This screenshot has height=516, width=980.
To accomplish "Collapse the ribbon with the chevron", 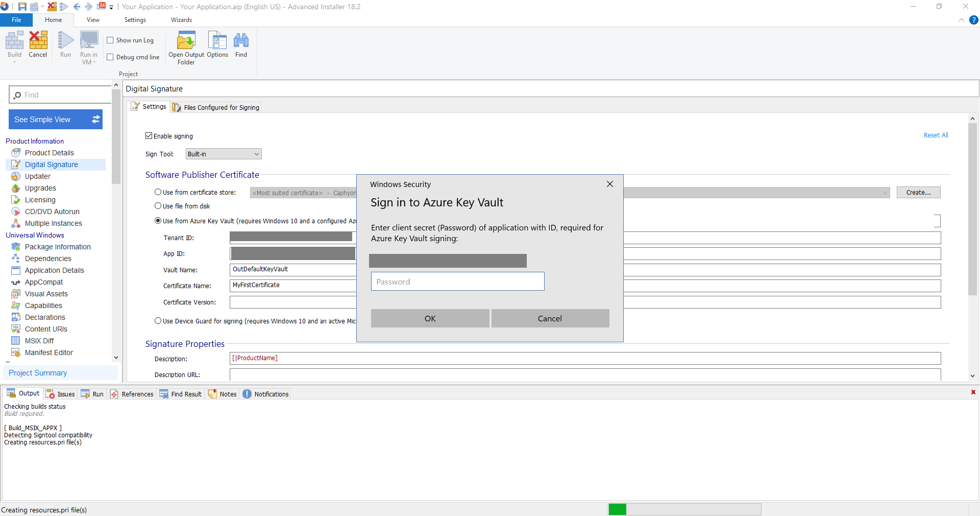I will pos(962,20).
